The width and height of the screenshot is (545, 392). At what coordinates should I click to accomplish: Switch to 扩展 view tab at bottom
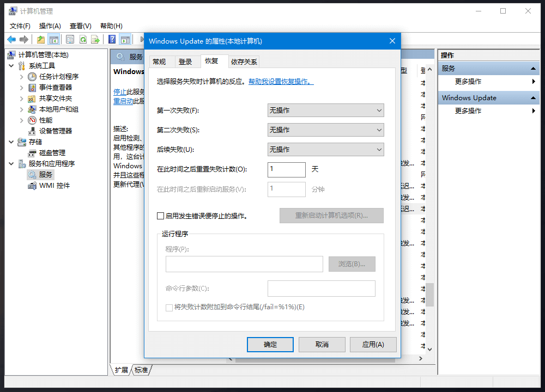pos(122,370)
